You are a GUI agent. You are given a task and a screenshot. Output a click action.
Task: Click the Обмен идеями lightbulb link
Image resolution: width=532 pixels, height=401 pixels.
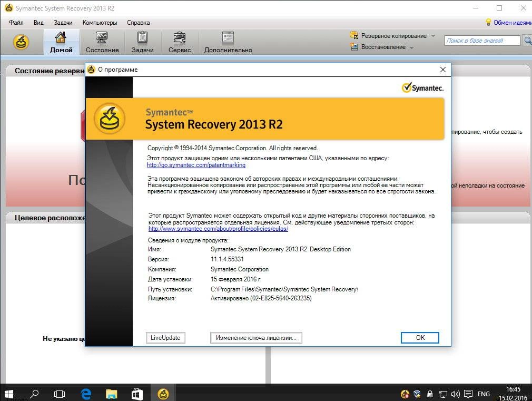(x=508, y=23)
